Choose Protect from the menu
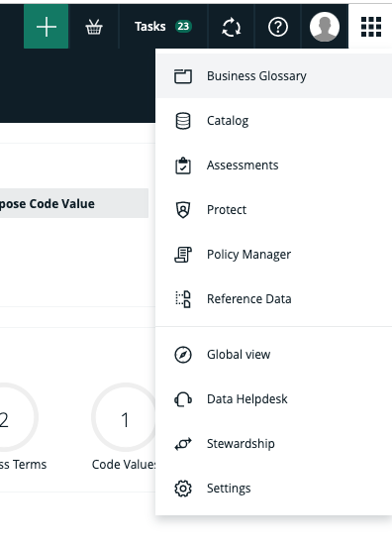 coord(273,210)
